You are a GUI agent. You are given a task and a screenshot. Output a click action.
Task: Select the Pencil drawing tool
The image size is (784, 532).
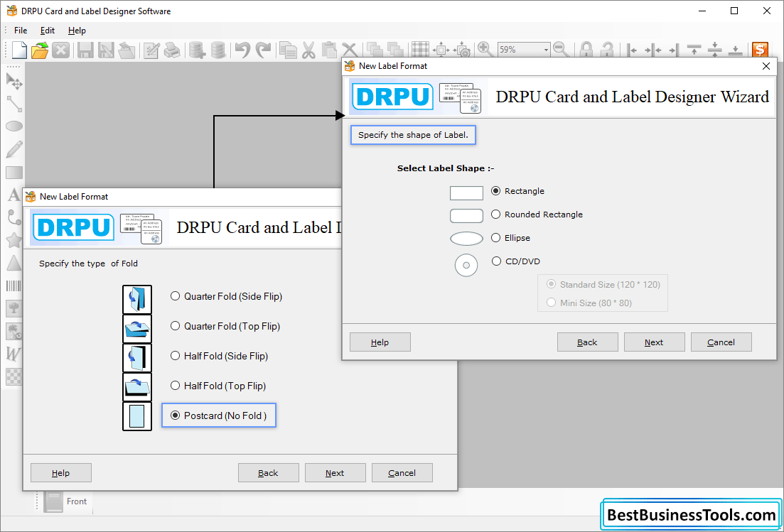point(14,149)
